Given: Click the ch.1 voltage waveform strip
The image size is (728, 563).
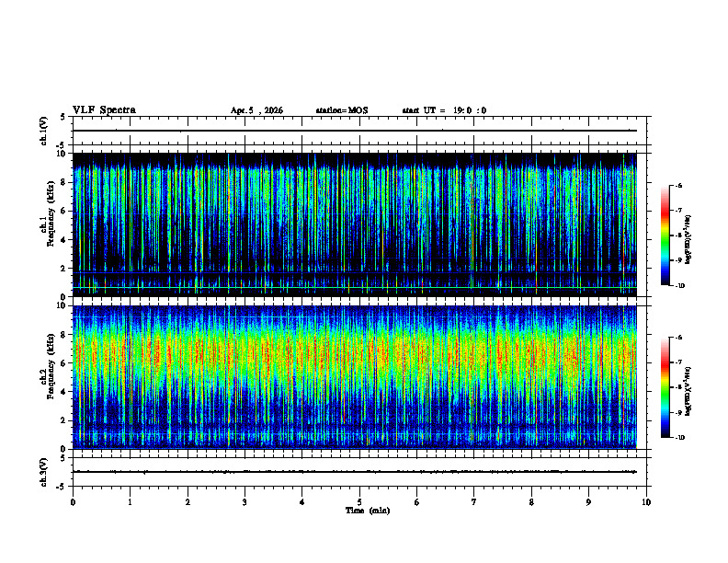Looking at the screenshot, I should click(x=359, y=131).
